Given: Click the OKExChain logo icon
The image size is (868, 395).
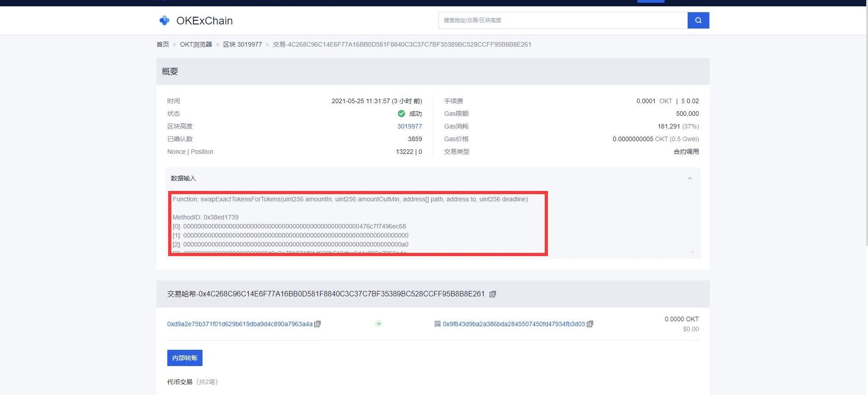Looking at the screenshot, I should click(165, 20).
